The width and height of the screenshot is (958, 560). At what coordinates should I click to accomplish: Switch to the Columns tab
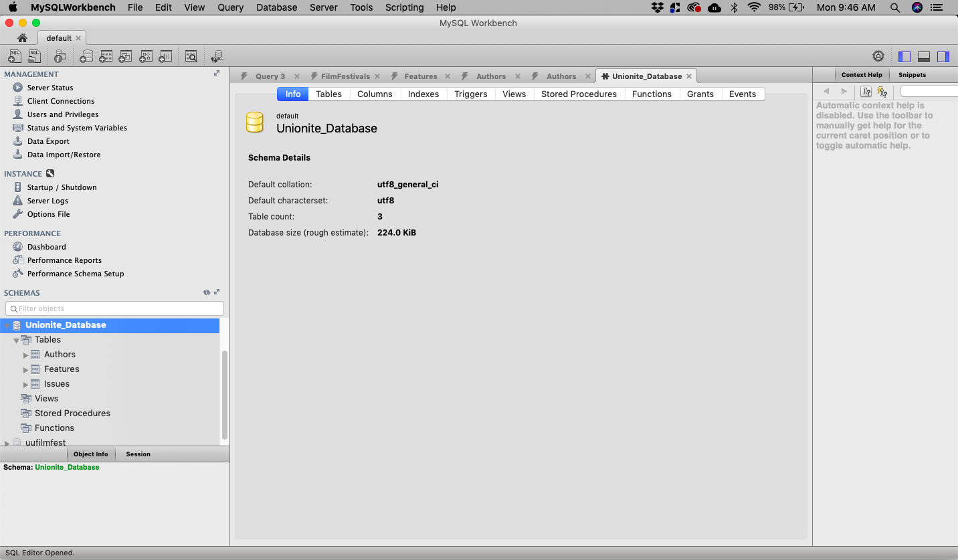(375, 94)
